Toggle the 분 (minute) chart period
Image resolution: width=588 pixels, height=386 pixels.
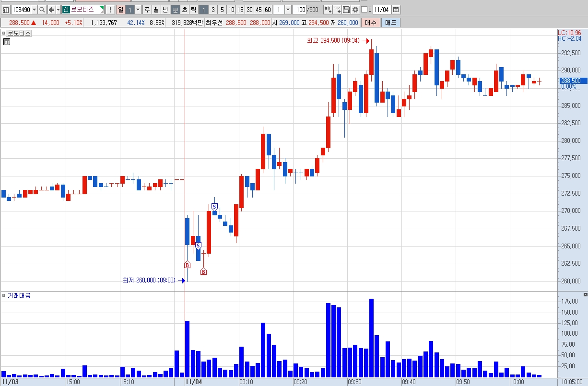point(176,10)
